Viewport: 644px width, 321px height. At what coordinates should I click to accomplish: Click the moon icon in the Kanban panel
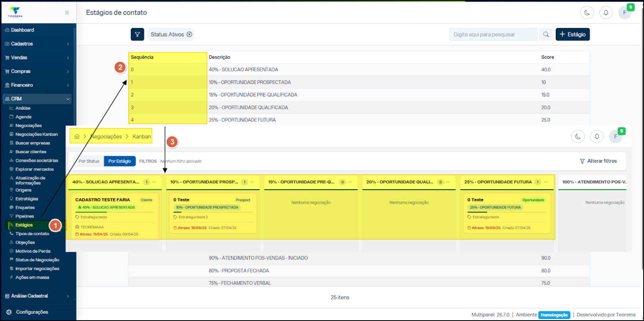pyautogui.click(x=578, y=137)
